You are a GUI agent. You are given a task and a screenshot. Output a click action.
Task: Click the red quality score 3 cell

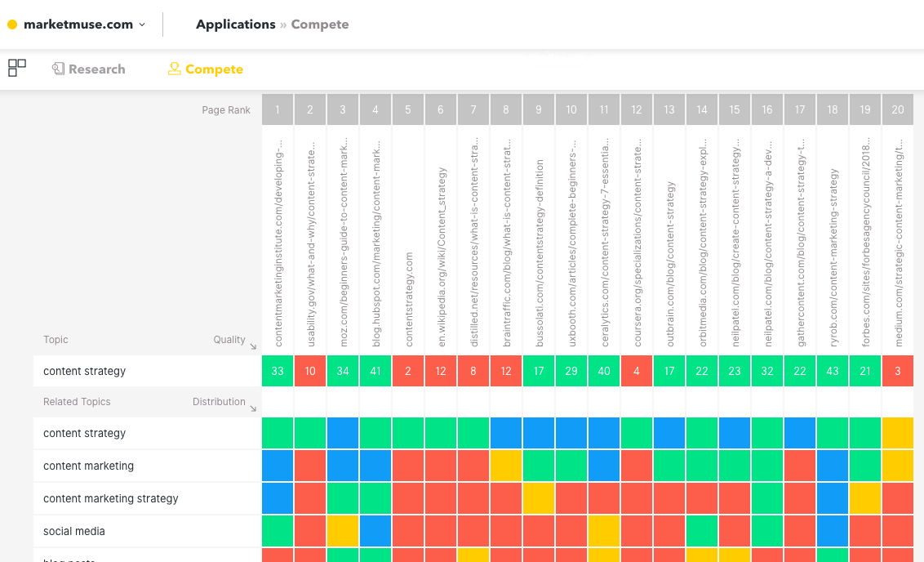[x=898, y=371]
